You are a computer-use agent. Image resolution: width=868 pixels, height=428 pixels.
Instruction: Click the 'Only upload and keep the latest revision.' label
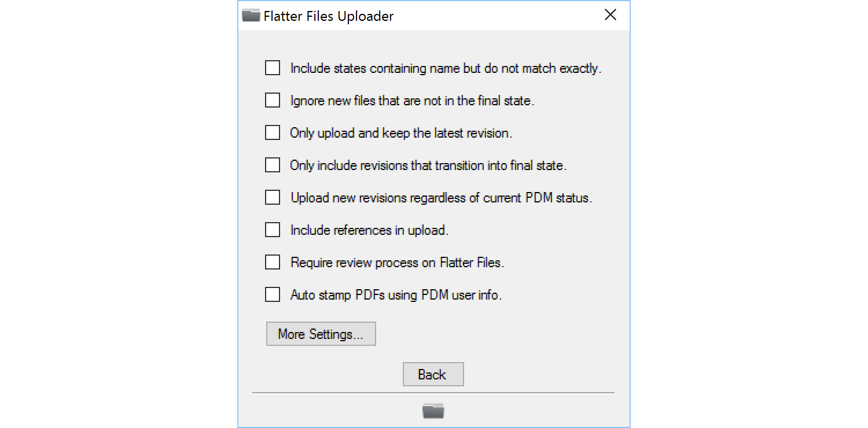401,133
